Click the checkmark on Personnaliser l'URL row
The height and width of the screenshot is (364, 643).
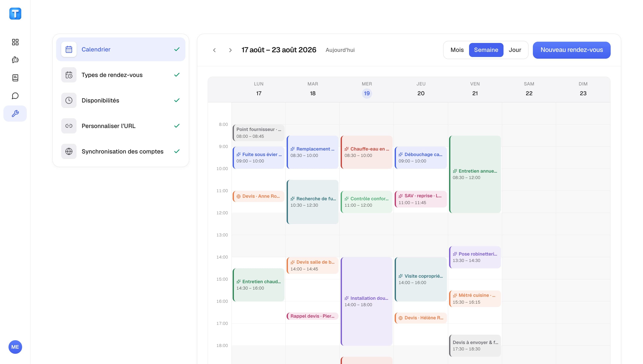click(177, 126)
